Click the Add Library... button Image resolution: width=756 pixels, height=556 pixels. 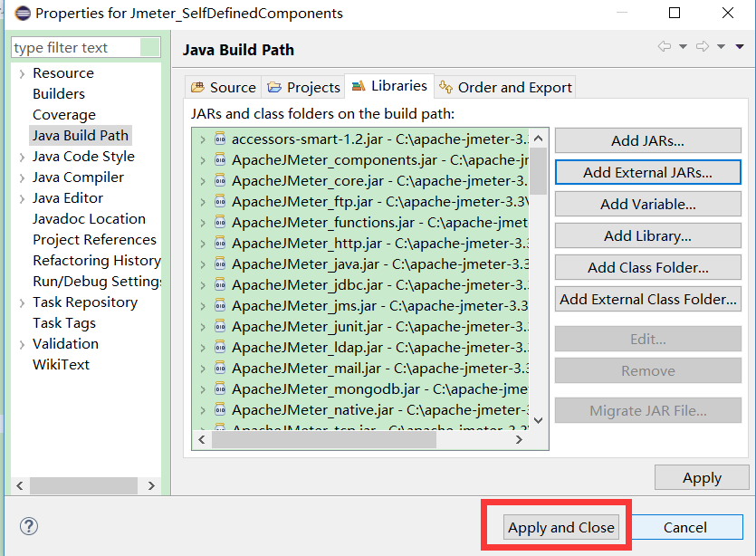(647, 235)
